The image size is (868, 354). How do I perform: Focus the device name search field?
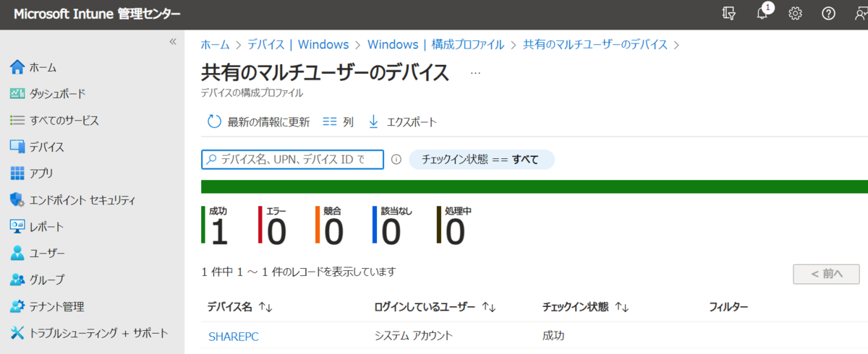point(292,160)
